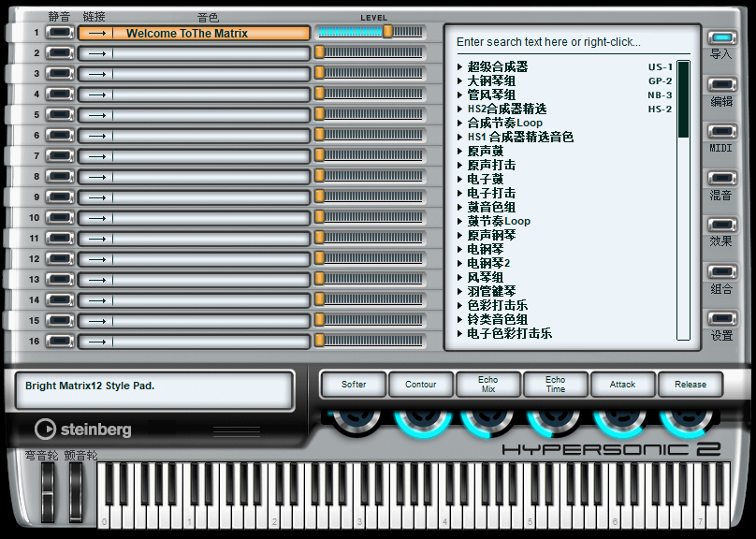Click the Echo Time label button

pyautogui.click(x=556, y=385)
